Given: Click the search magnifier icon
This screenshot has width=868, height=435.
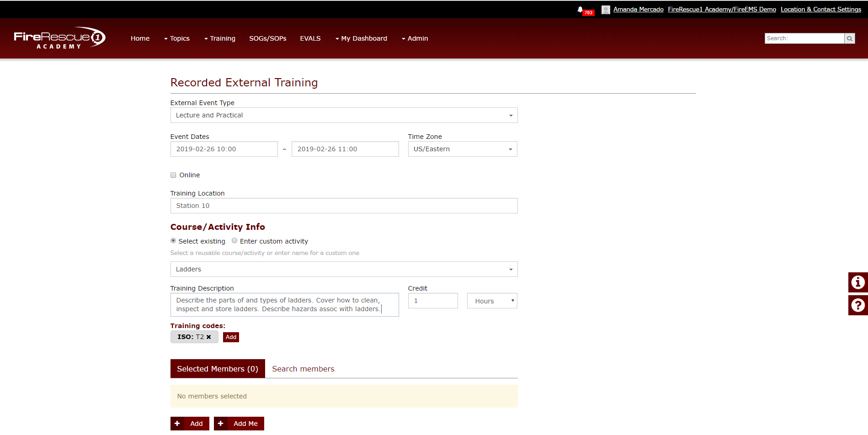Looking at the screenshot, I should (x=850, y=38).
